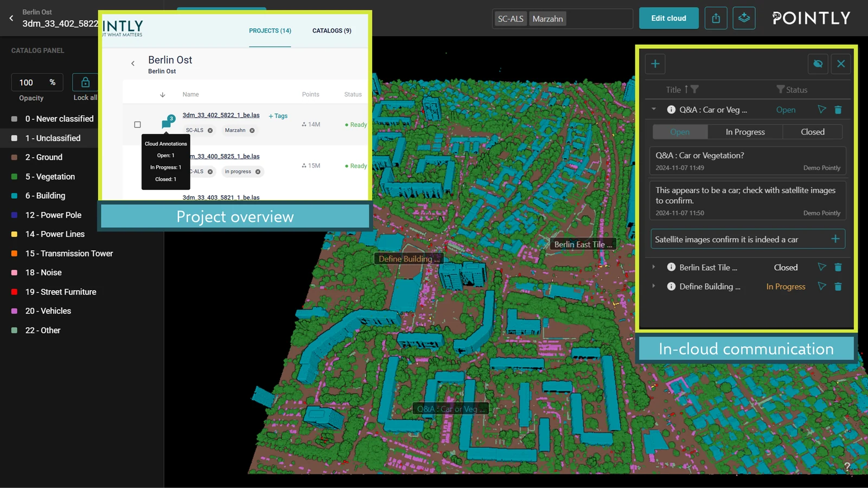Collapse the Q&A Car or Veg item
The height and width of the screenshot is (488, 868).
(654, 110)
